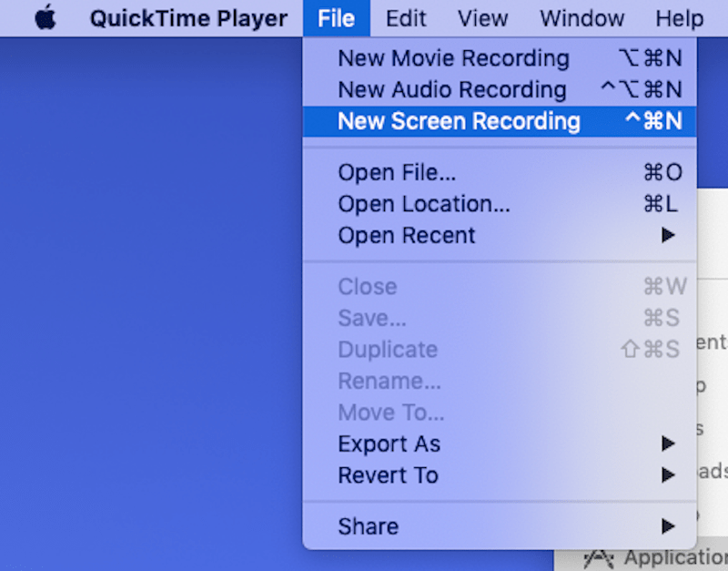Start a New Screen Recording
Image resolution: width=728 pixels, height=571 pixels.
click(x=500, y=121)
